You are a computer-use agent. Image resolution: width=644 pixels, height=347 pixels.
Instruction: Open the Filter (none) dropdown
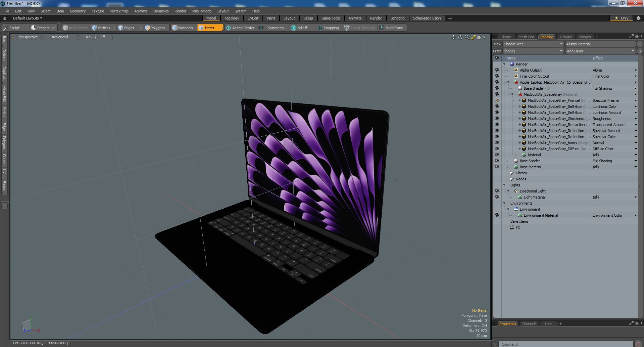tap(533, 51)
